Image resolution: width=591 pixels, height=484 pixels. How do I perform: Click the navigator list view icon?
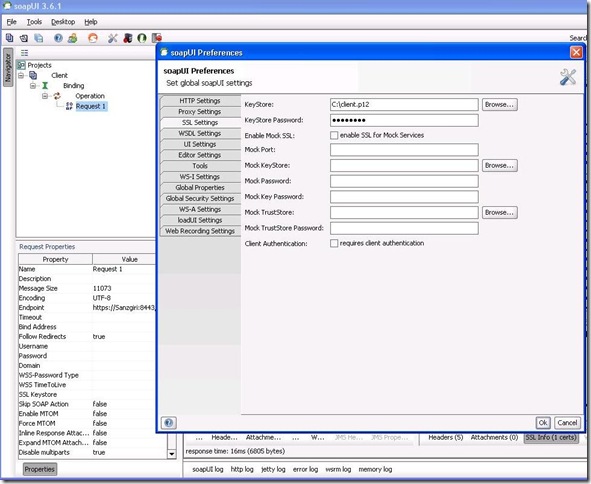[x=24, y=53]
